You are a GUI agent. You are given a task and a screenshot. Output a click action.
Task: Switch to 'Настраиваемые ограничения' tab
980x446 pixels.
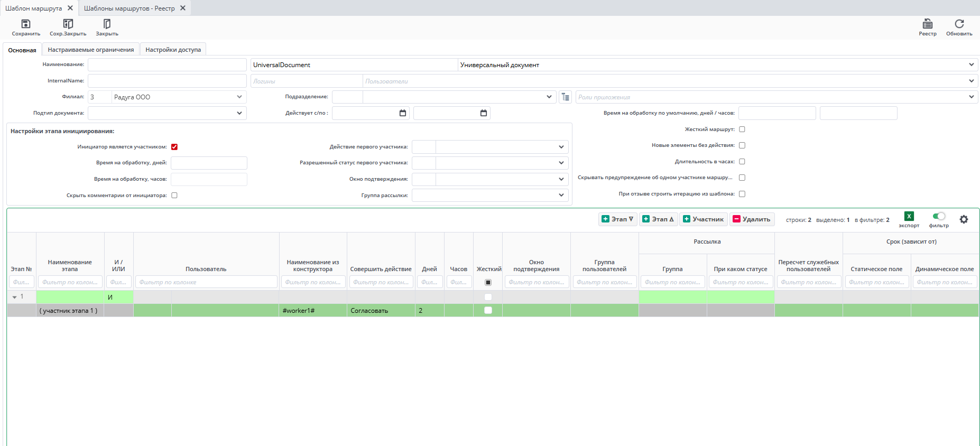pos(91,50)
